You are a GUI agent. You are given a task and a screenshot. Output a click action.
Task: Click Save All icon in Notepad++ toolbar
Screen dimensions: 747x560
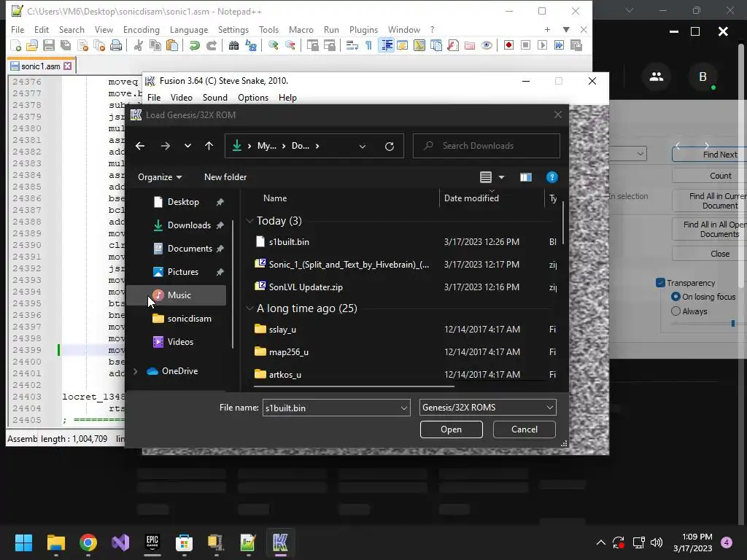[65, 45]
